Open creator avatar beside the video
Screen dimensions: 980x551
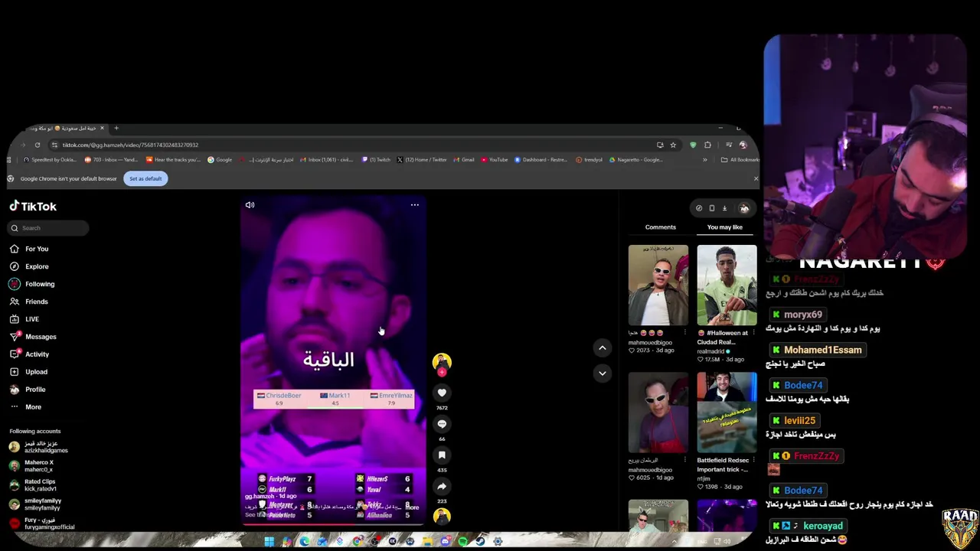(442, 361)
